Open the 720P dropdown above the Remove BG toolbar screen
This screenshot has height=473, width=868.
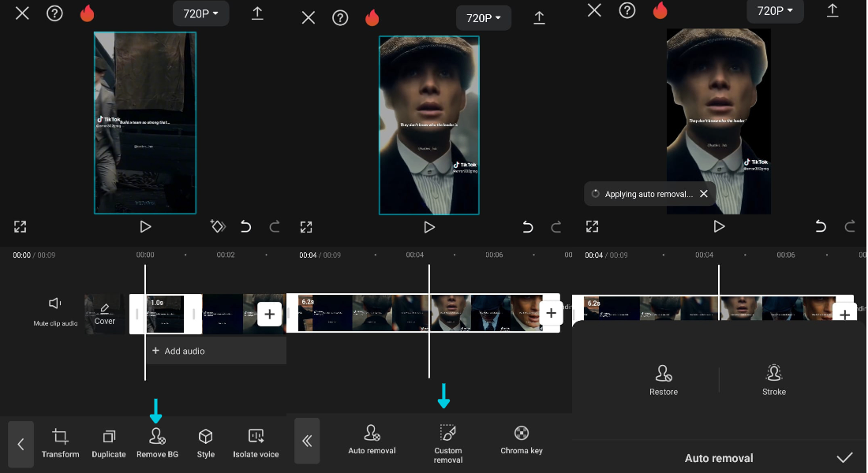point(200,14)
